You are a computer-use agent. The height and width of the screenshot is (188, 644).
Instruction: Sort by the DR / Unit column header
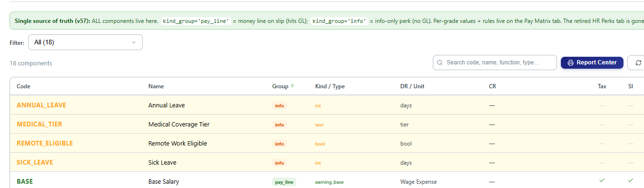412,86
